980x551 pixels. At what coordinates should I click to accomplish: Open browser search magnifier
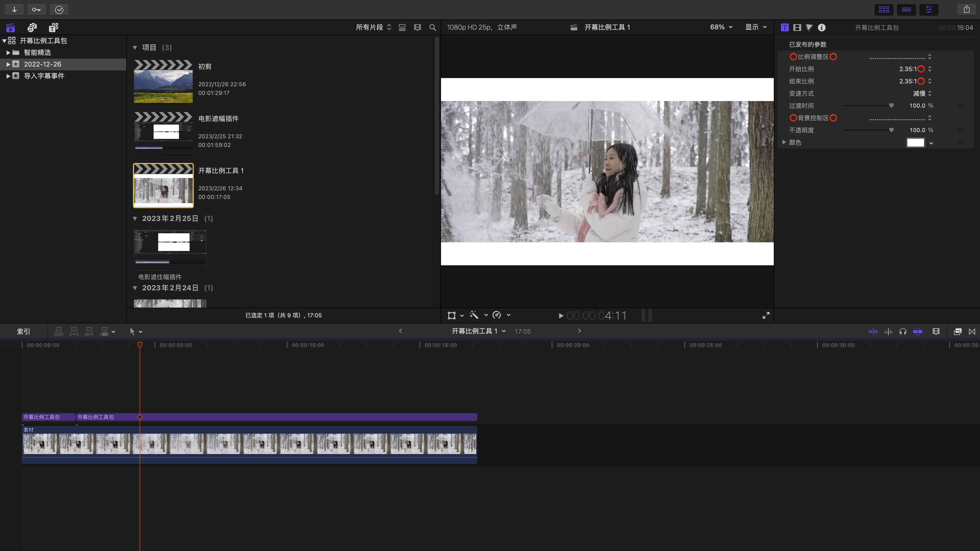433,27
